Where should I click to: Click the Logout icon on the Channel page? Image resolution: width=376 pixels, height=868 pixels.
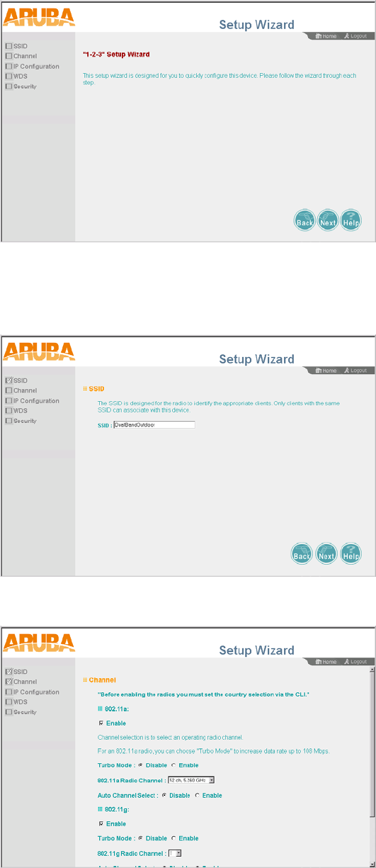(x=355, y=662)
